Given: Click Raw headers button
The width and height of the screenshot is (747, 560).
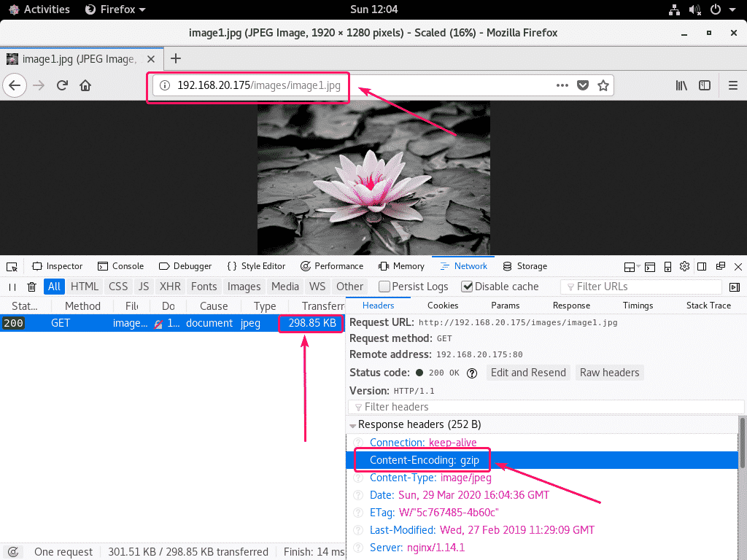Looking at the screenshot, I should [609, 373].
